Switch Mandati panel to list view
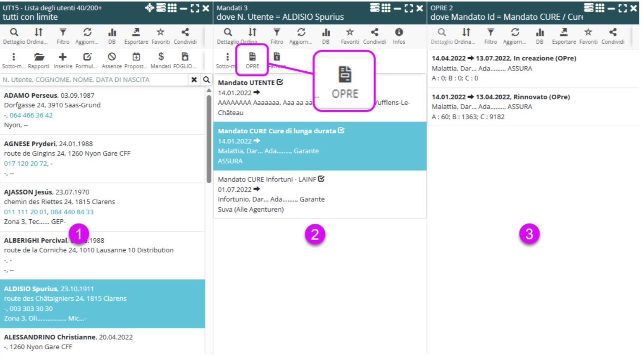Image resolution: width=644 pixels, height=356 pixels. point(375,8)
